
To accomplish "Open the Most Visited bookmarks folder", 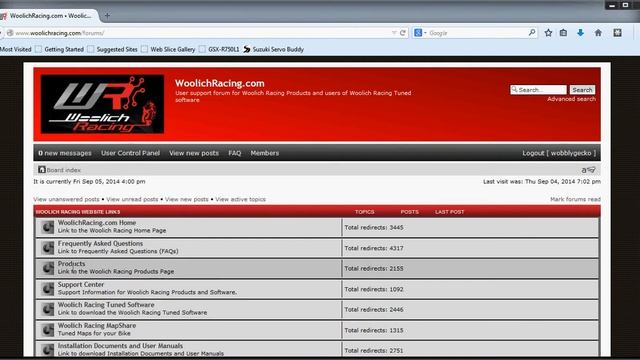I will [16, 49].
